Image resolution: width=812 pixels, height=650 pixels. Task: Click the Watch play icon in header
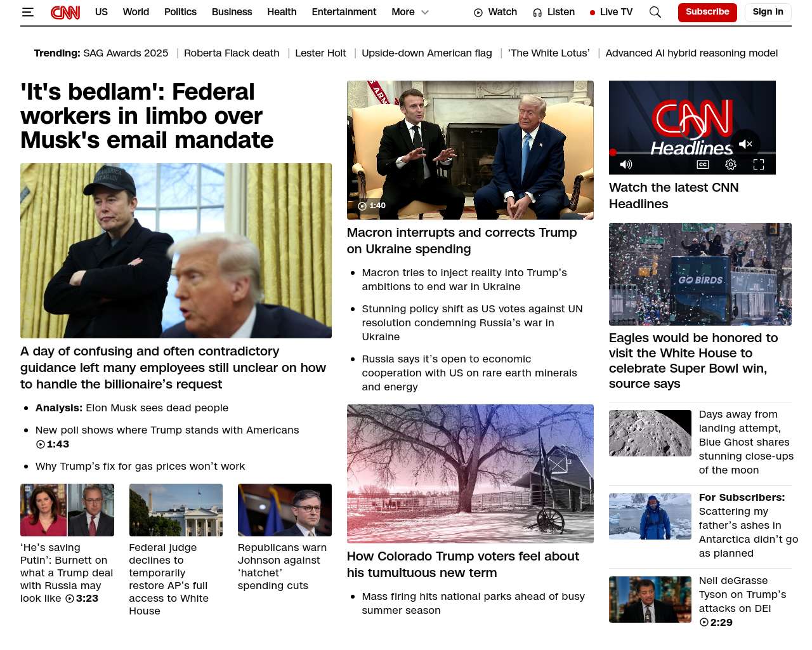tap(478, 12)
